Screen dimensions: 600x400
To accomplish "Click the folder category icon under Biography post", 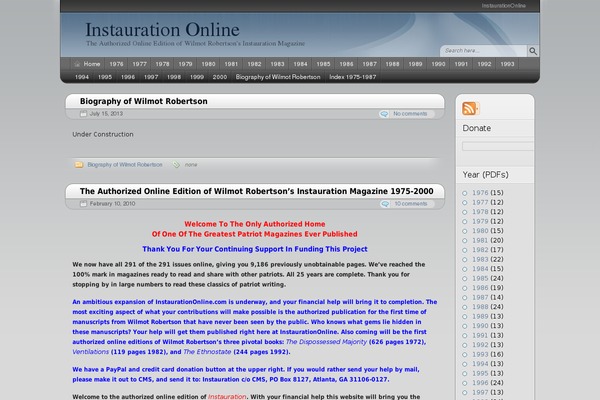I will pyautogui.click(x=79, y=165).
